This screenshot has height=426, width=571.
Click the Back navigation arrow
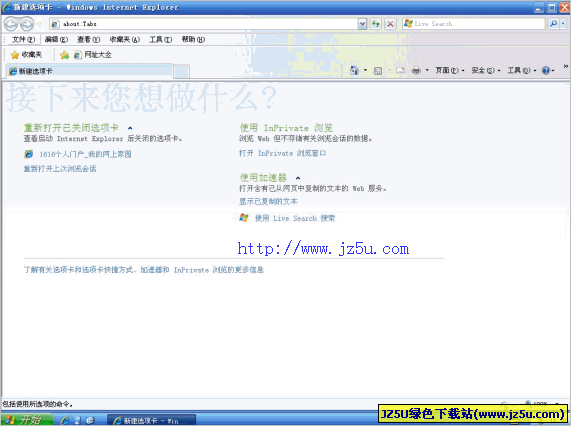tap(11, 24)
